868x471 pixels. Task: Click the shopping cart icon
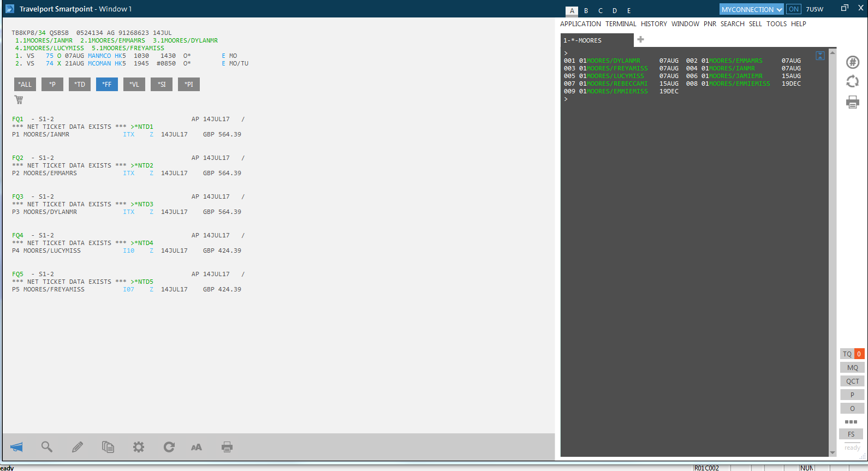pos(19,100)
